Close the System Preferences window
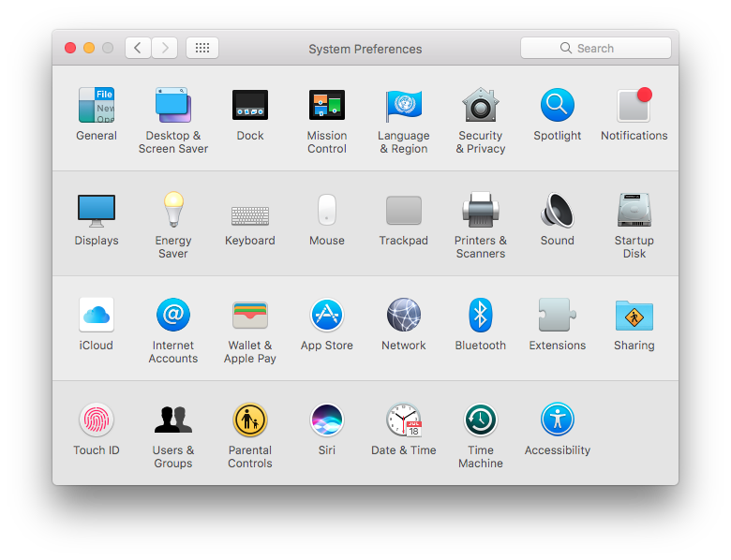This screenshot has height=560, width=731. 70,48
